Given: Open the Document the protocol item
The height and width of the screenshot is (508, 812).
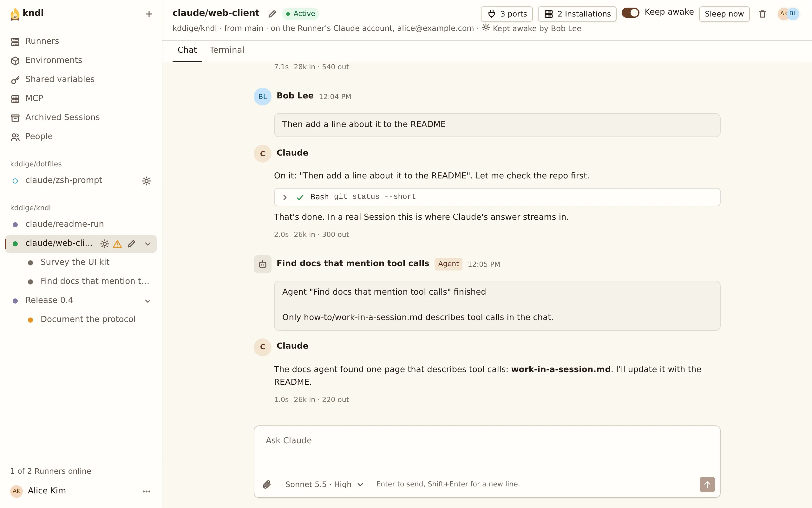Looking at the screenshot, I should (88, 319).
